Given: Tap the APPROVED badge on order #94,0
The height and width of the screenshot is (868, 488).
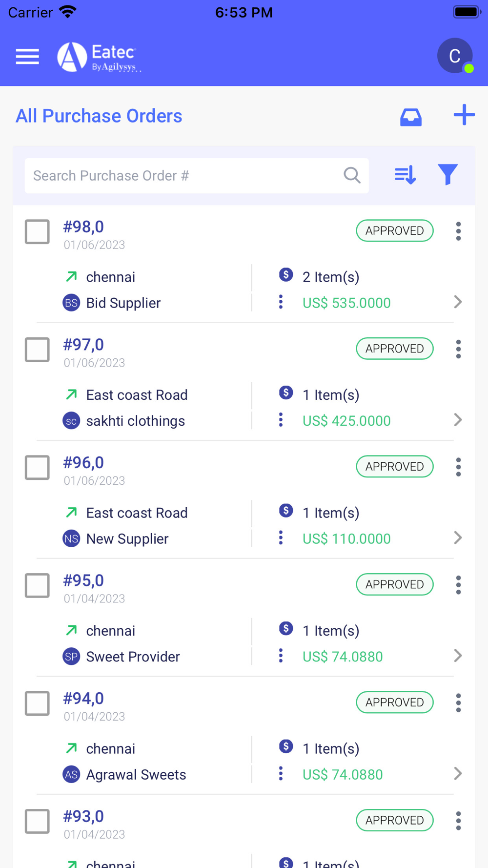Looking at the screenshot, I should (394, 703).
